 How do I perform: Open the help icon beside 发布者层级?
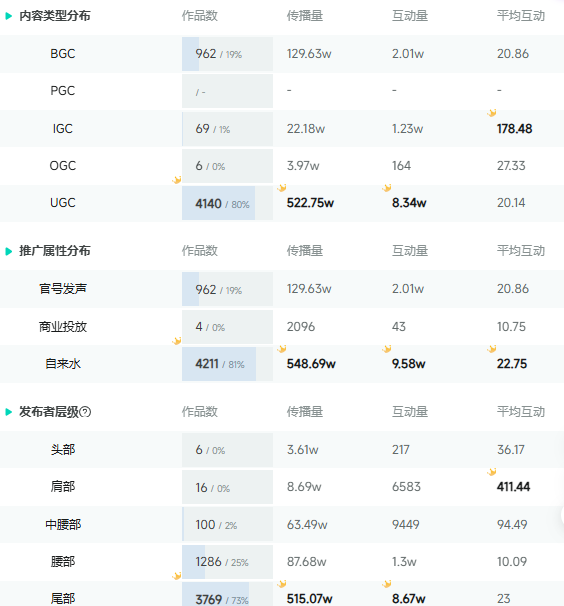pos(85,412)
